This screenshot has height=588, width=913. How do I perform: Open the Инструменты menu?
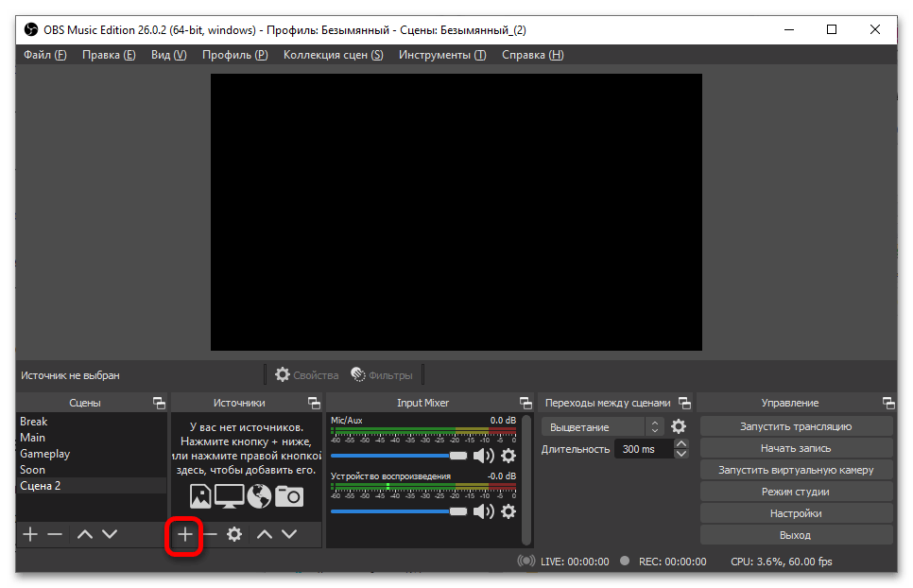click(x=442, y=55)
